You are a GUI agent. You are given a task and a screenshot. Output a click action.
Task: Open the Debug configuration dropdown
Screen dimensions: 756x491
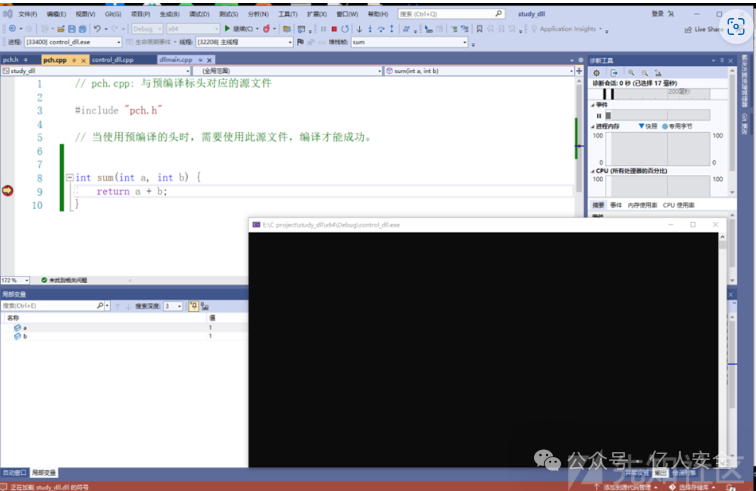point(147,29)
